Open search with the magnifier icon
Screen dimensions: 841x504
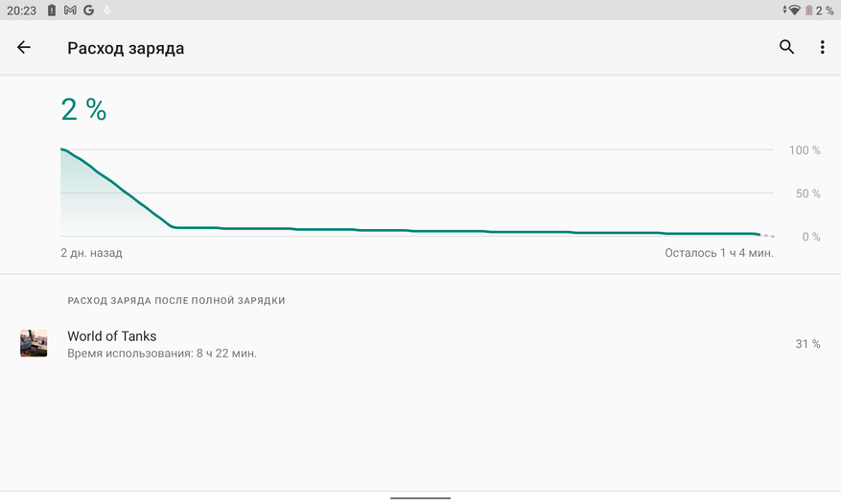click(x=786, y=47)
